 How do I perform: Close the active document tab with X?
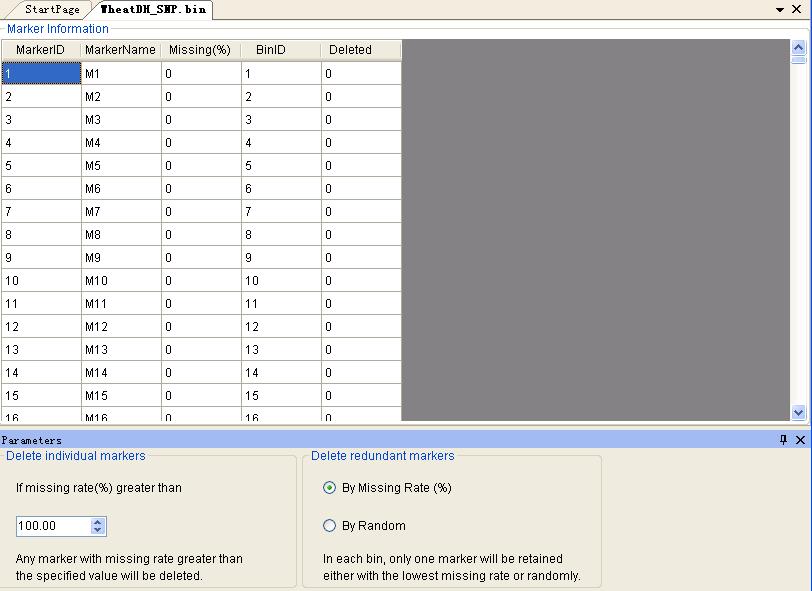tap(797, 9)
